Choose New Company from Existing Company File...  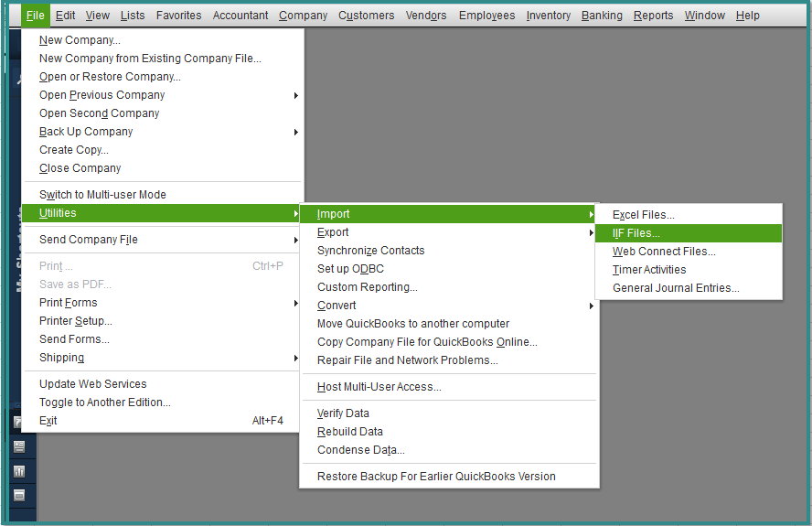pos(150,59)
